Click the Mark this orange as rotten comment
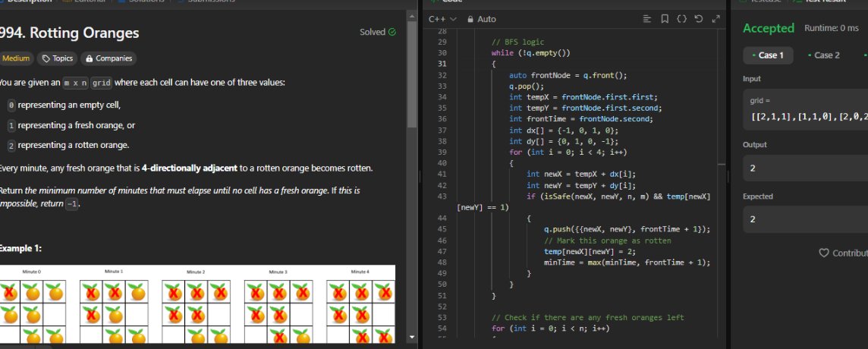The height and width of the screenshot is (349, 868). 607,241
